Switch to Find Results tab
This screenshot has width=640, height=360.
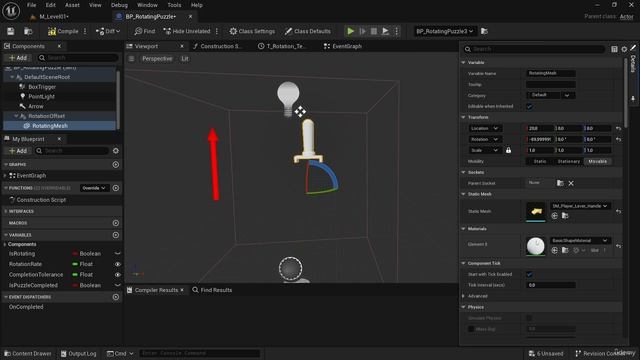(x=212, y=290)
